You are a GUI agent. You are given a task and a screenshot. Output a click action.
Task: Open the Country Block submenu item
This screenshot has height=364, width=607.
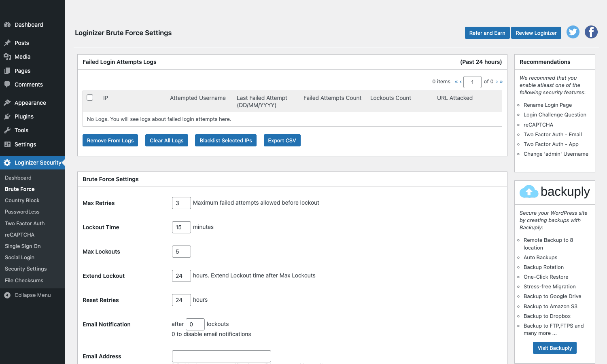[x=22, y=200]
